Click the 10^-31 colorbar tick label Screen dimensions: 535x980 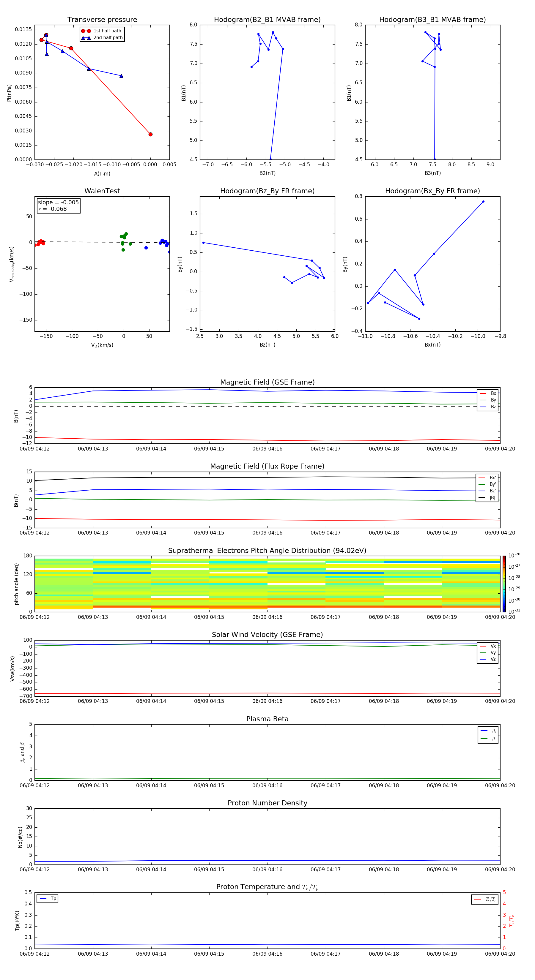tap(514, 611)
